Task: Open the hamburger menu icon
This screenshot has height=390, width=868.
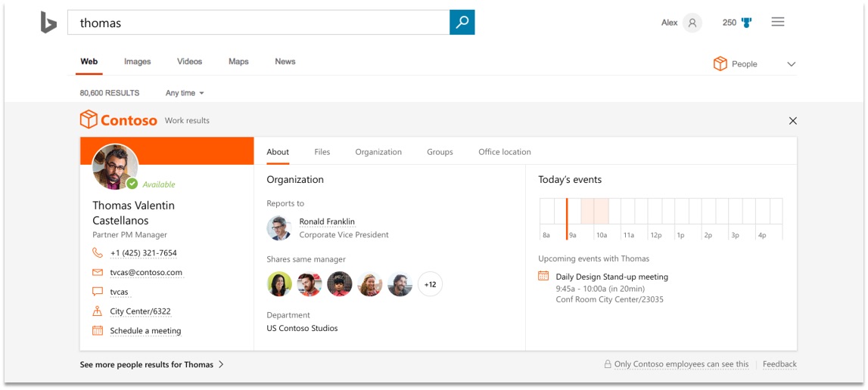Action: 777,22
